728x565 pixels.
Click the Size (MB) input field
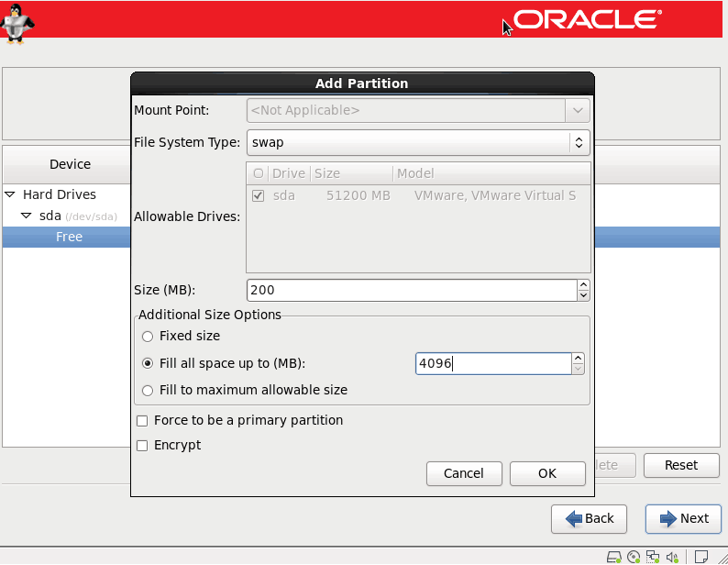pyautogui.click(x=413, y=291)
